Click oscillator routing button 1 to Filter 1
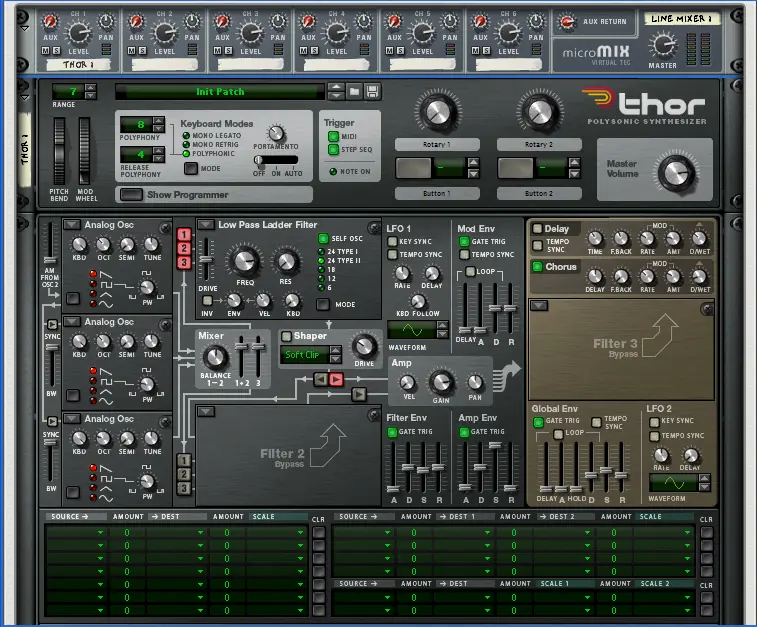757x627 pixels. click(183, 235)
